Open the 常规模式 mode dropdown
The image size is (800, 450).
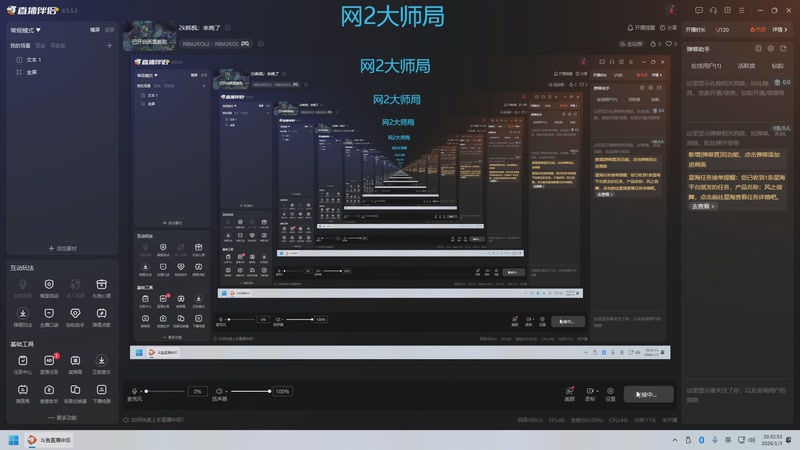(25, 30)
